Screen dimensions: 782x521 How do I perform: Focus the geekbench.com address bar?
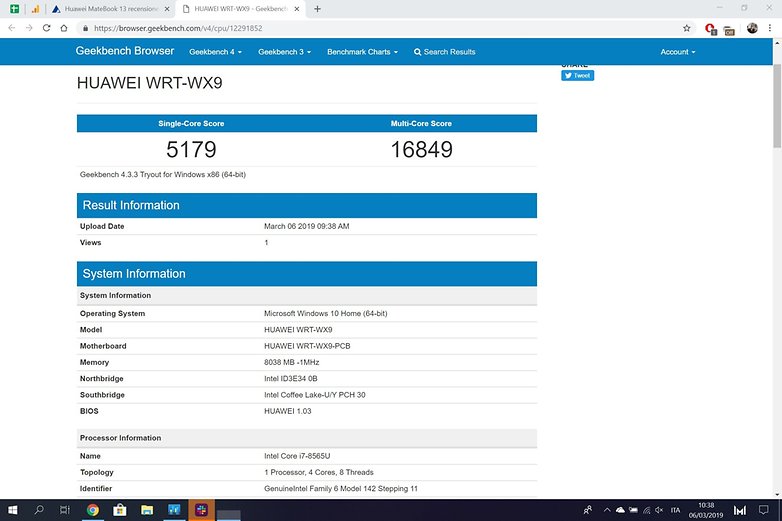coord(379,28)
